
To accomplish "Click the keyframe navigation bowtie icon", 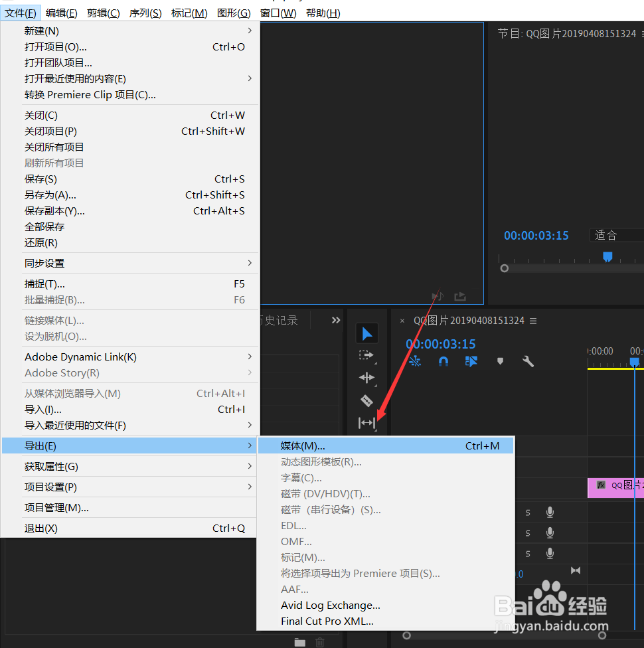I will click(x=576, y=571).
